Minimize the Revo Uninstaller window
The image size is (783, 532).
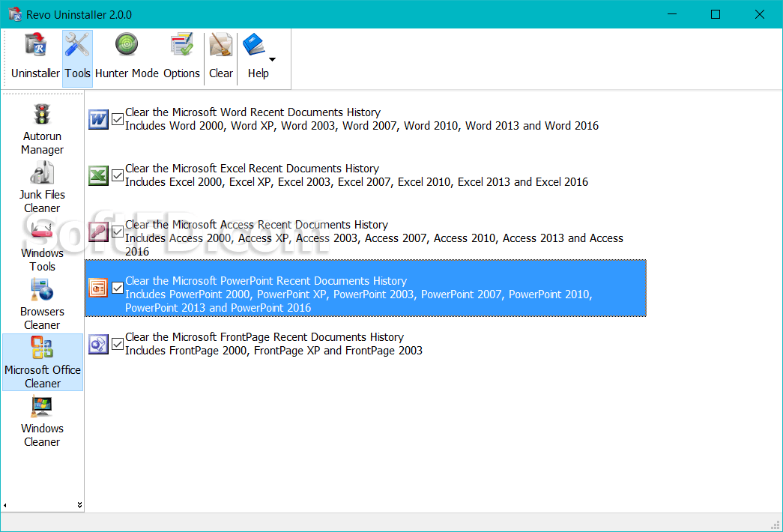[671, 14]
